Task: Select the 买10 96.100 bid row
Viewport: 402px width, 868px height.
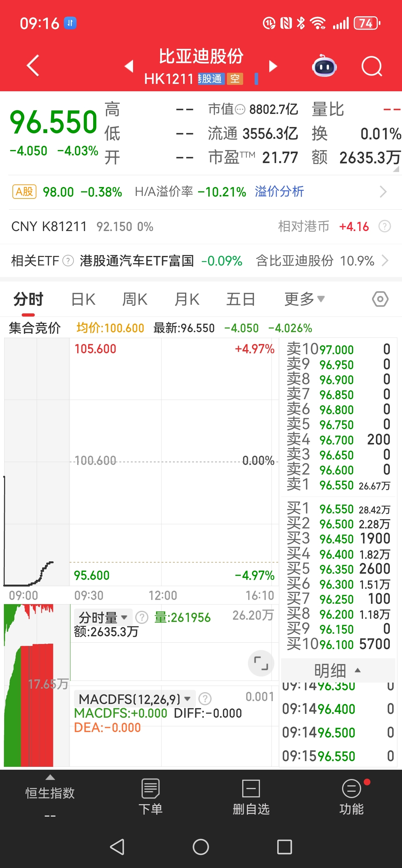Action: (338, 644)
